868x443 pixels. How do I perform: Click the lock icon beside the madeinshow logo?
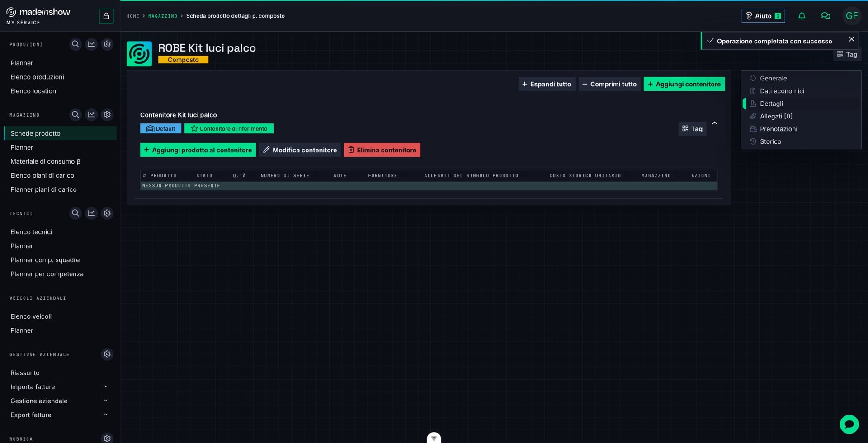(x=106, y=16)
